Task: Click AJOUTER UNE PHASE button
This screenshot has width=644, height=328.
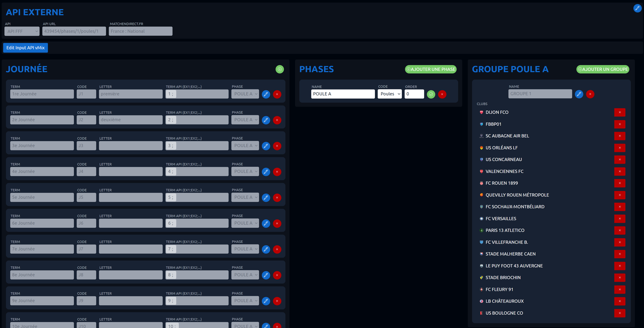Action: 430,69
